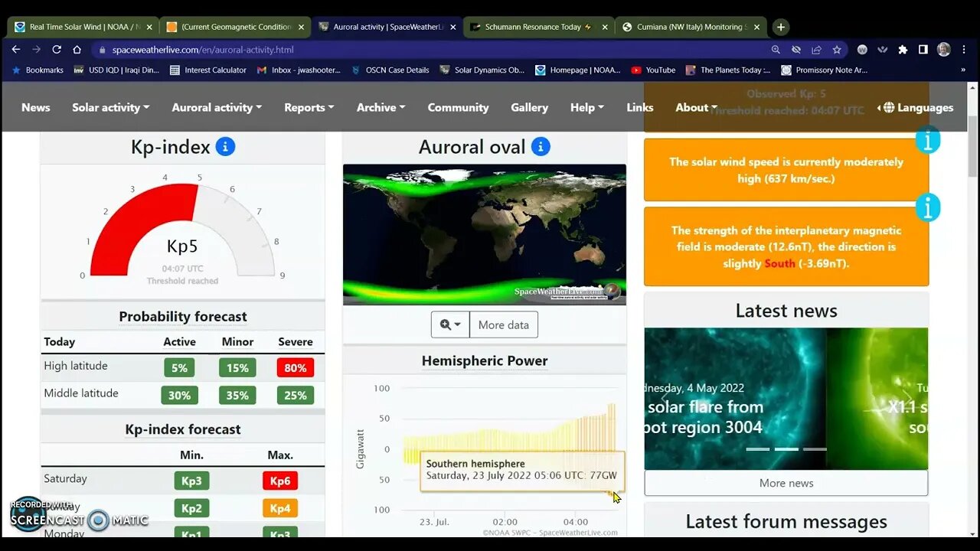Open the Extensions puzzle icon

(x=903, y=50)
